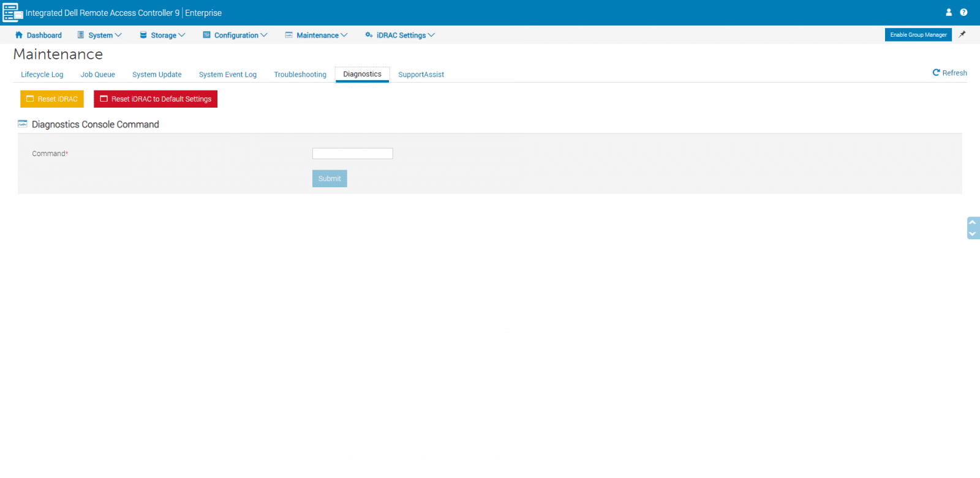The height and width of the screenshot is (478, 980).
Task: Open the System Update tab
Action: [x=157, y=75]
